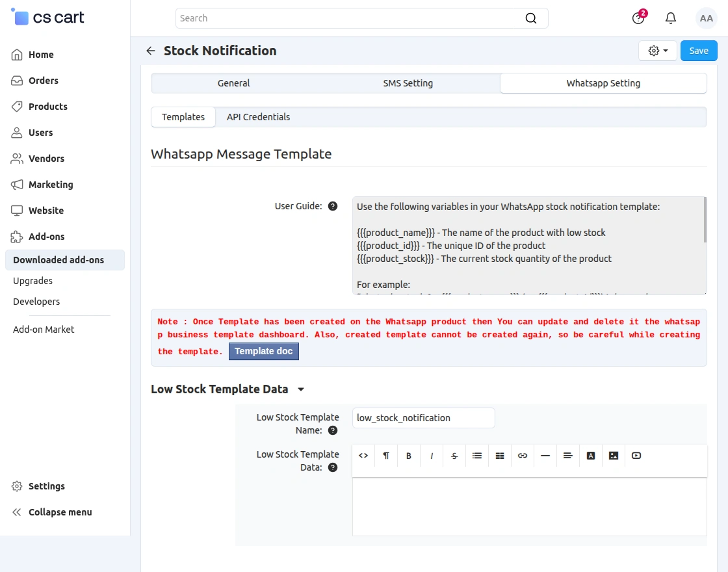Screen dimensions: 728x572
Task: Switch editor to HTML source view
Action: (x=363, y=456)
